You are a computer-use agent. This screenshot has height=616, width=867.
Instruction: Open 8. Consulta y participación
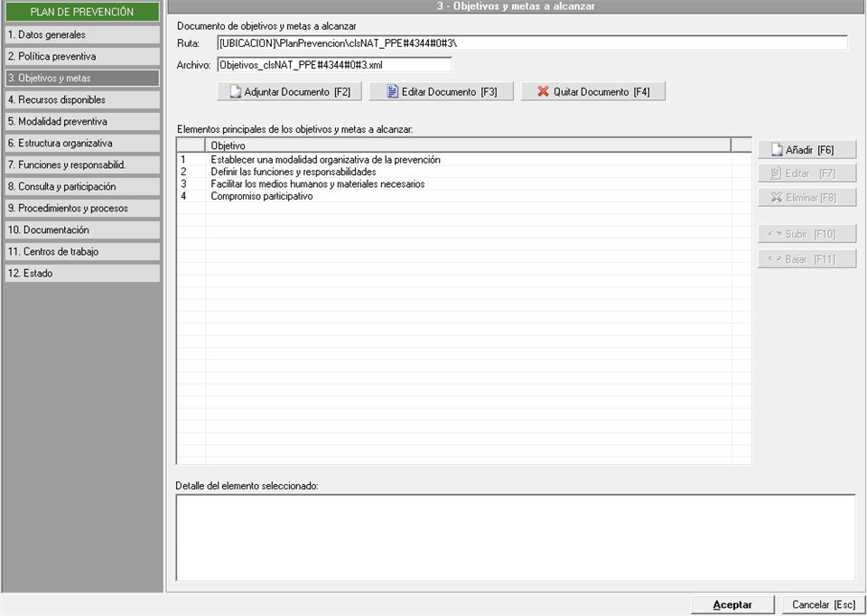coord(82,186)
